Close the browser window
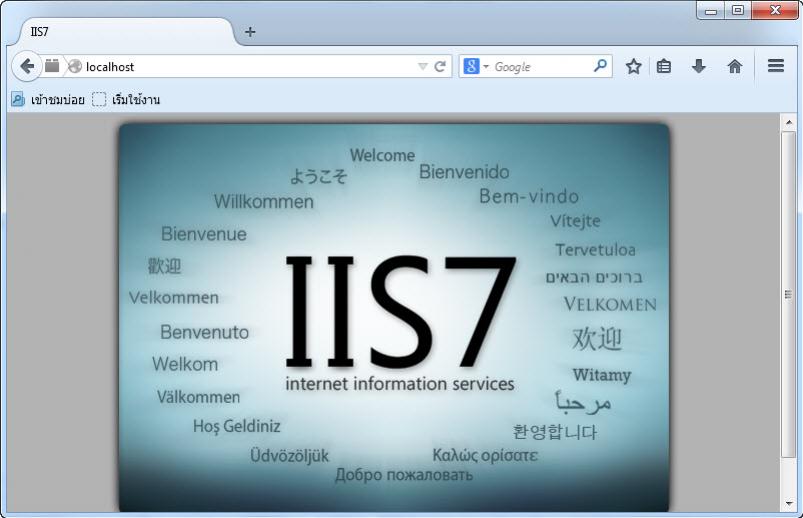The height and width of the screenshot is (518, 803). 775,10
